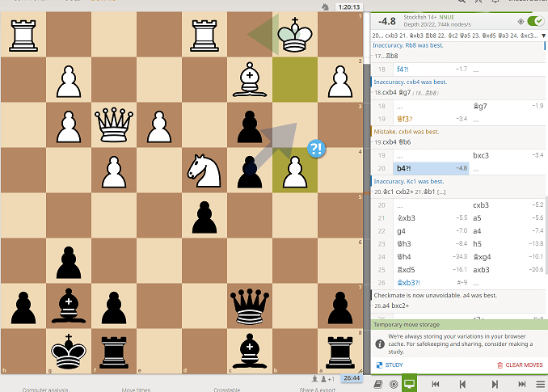This screenshot has width=548, height=392.
Task: Jump to the first move
Action: [436, 384]
